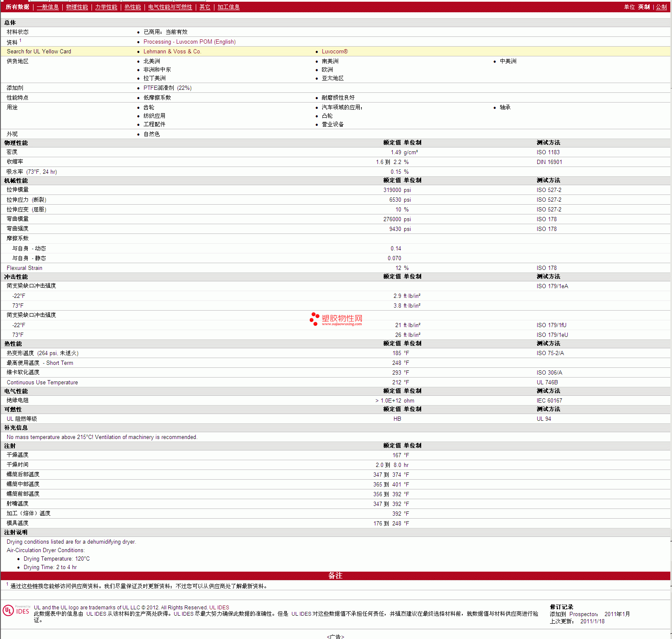672x639 pixels.
Task: Click the 最高使用温度 - Short Term label
Action: pyautogui.click(x=40, y=363)
